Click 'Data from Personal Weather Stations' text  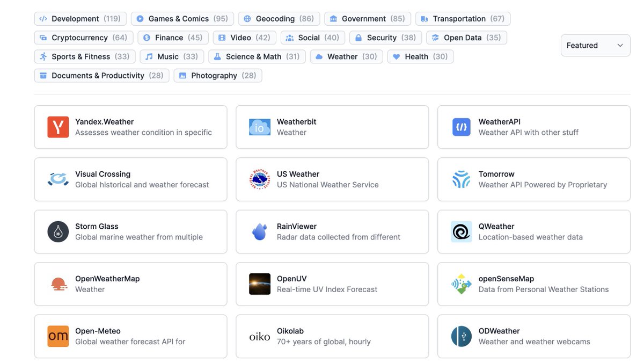[544, 289]
